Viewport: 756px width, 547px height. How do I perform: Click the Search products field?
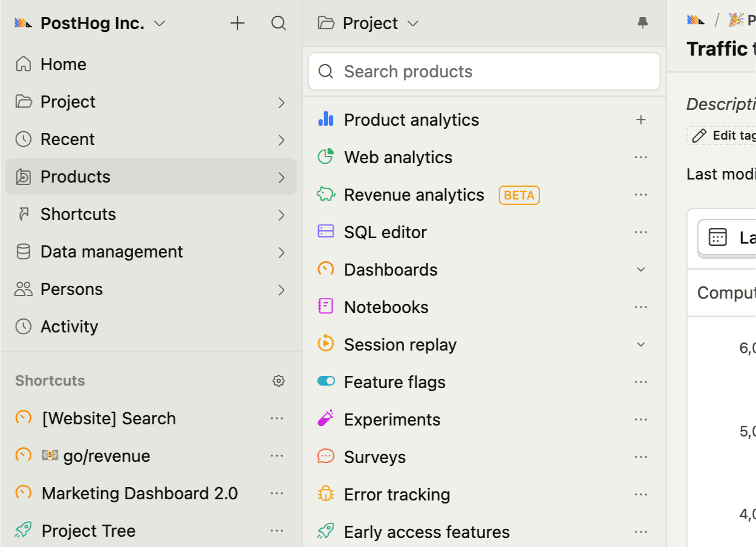point(484,71)
